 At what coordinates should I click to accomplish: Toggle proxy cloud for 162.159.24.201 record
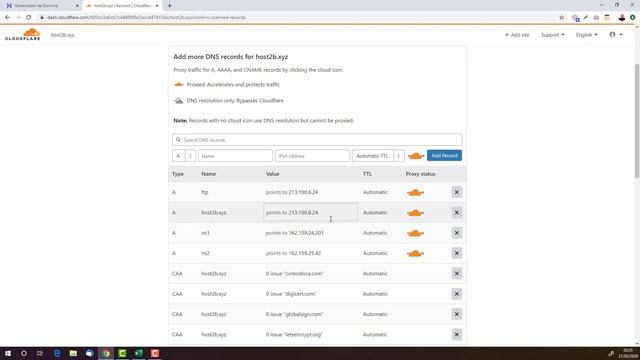pos(415,233)
